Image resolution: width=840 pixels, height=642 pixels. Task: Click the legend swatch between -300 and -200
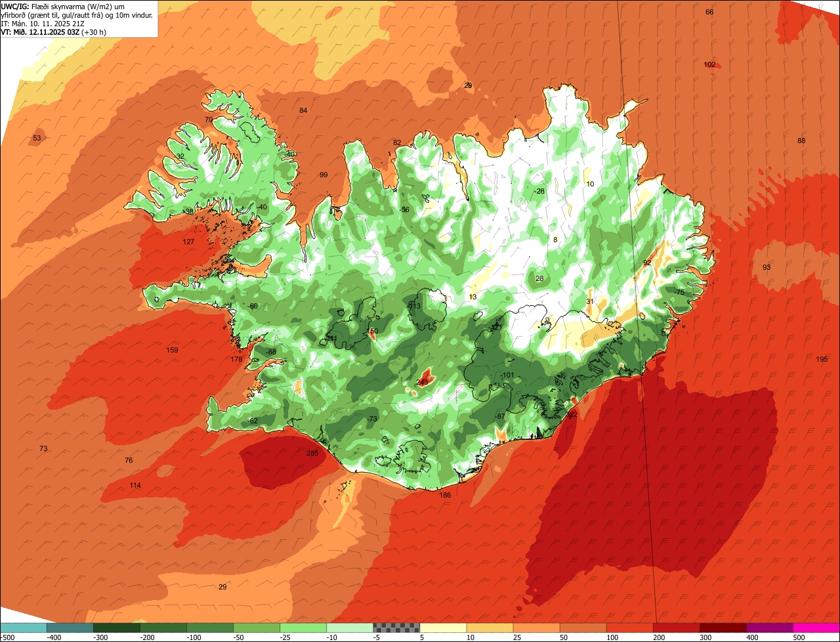pyautogui.click(x=116, y=628)
